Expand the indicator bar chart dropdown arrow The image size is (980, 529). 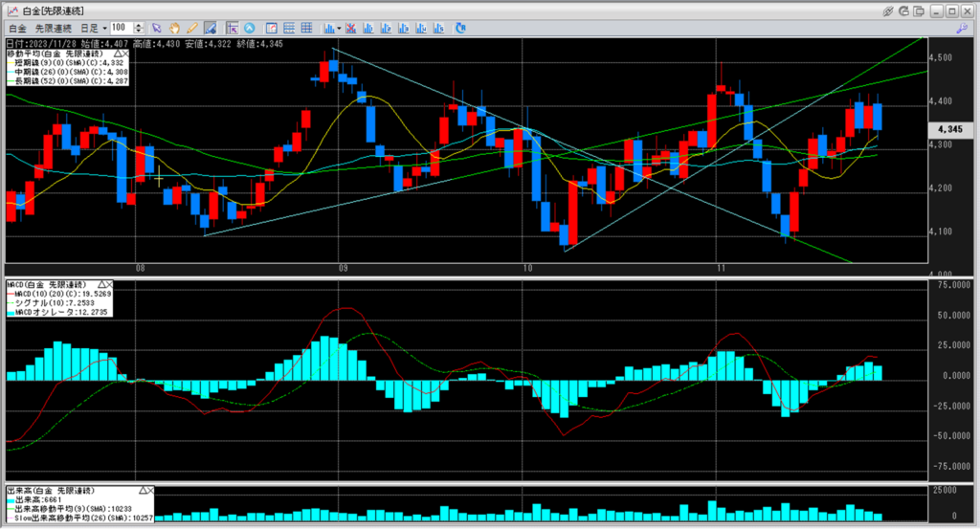click(x=339, y=28)
